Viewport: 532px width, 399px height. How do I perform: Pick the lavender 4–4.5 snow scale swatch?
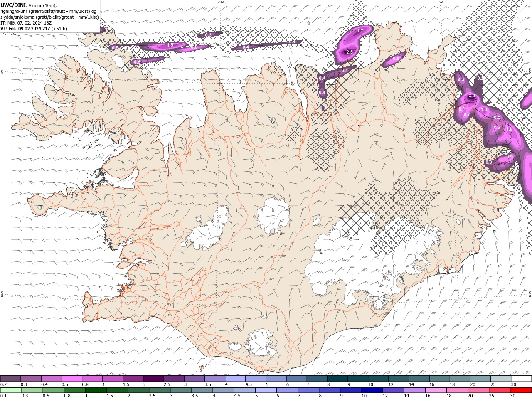[235, 379]
